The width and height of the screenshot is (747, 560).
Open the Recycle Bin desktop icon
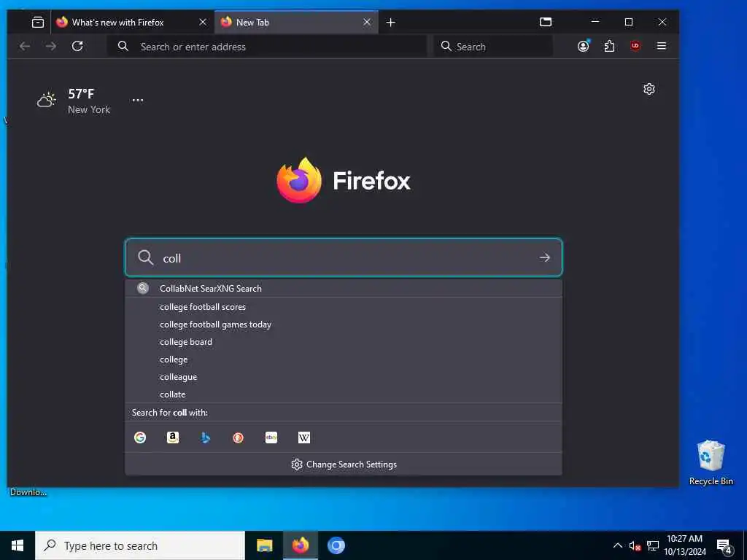pyautogui.click(x=711, y=462)
